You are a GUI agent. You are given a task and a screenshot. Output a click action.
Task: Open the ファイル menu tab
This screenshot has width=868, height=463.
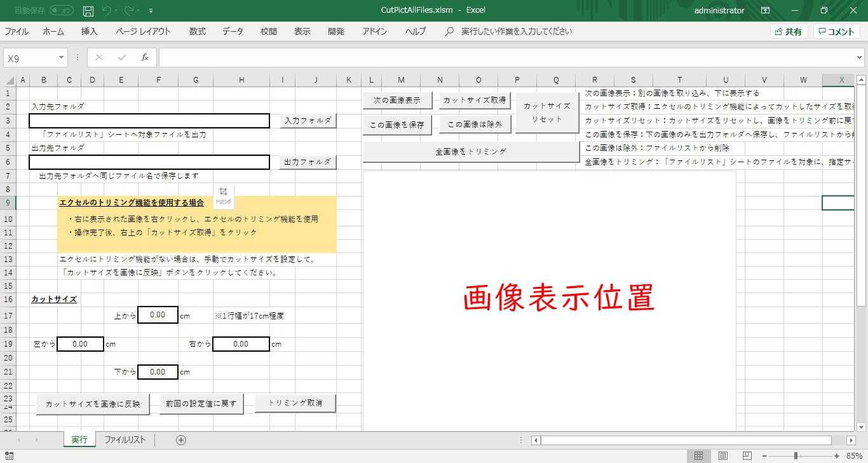click(x=17, y=31)
